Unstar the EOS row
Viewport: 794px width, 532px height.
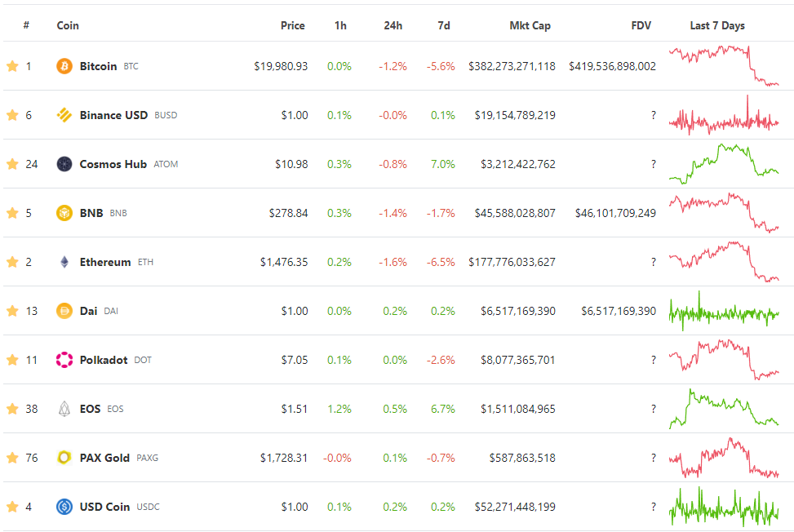pos(13,409)
